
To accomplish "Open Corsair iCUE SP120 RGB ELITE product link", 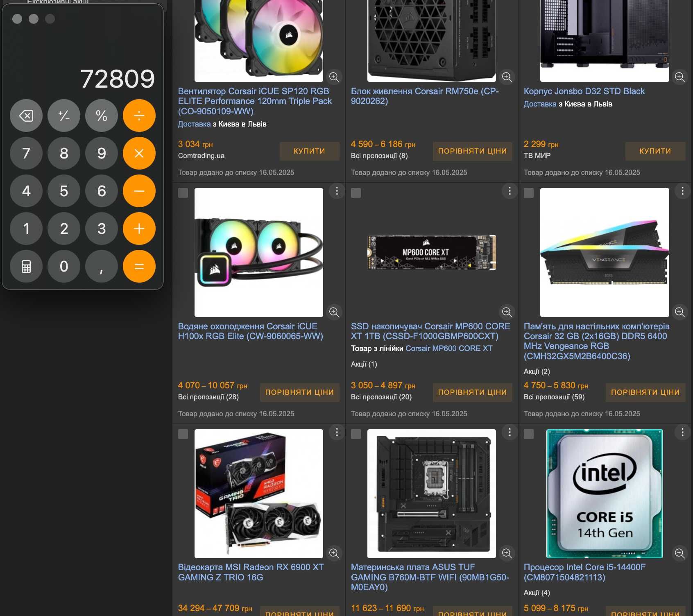I will click(255, 101).
